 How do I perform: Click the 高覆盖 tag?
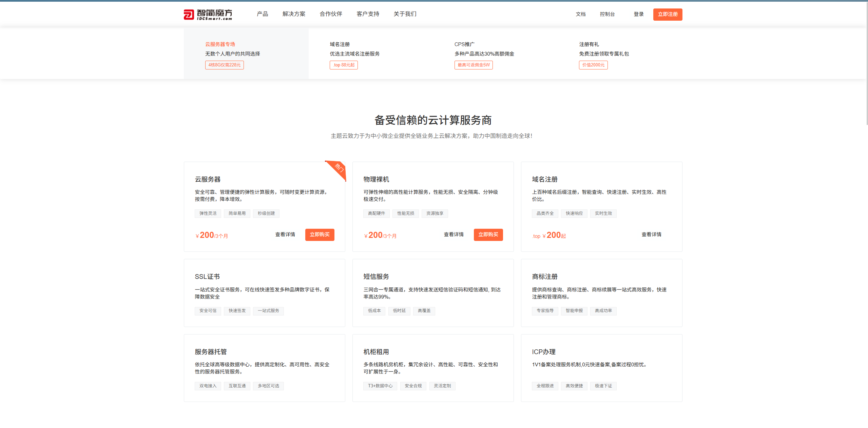424,311
